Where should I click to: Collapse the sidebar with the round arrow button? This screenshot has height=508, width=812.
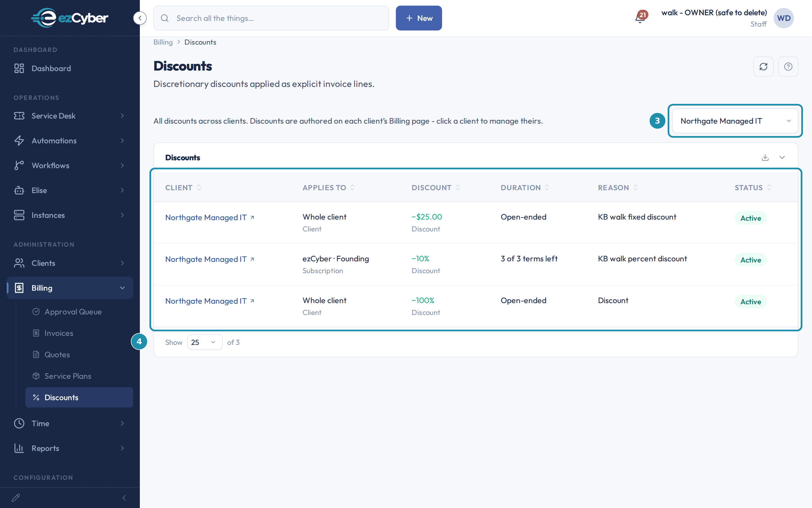point(140,18)
